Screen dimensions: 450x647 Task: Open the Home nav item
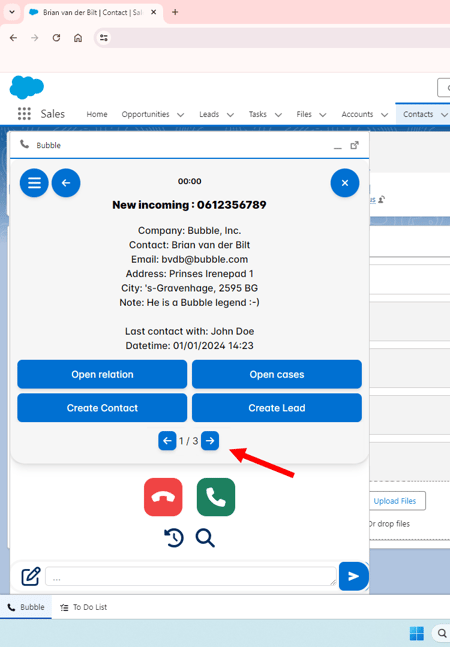pos(97,114)
